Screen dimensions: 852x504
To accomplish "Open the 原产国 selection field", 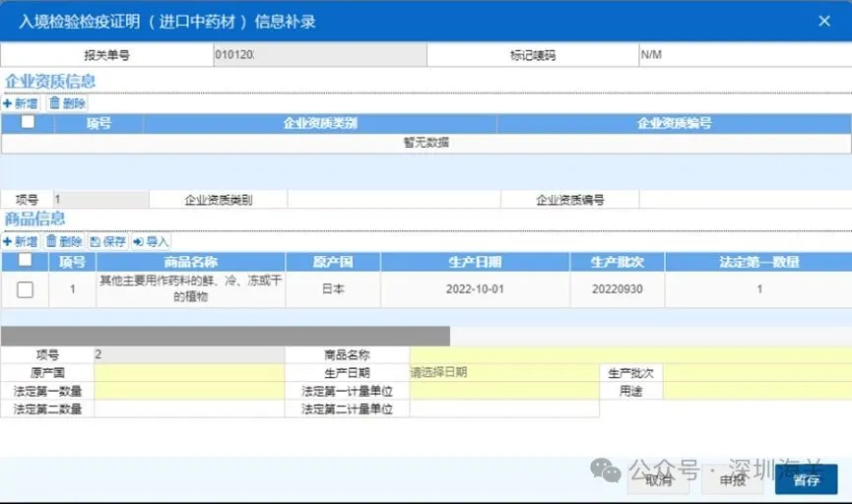I will [x=189, y=373].
